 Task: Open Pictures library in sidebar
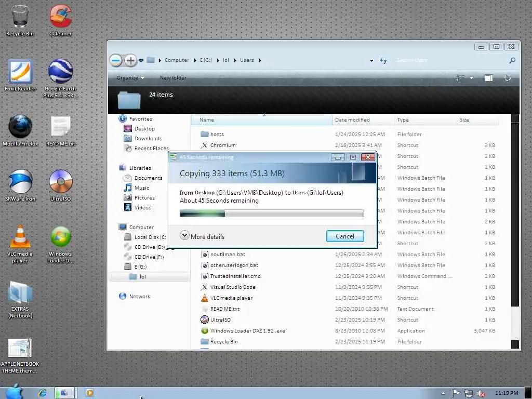coord(139,197)
